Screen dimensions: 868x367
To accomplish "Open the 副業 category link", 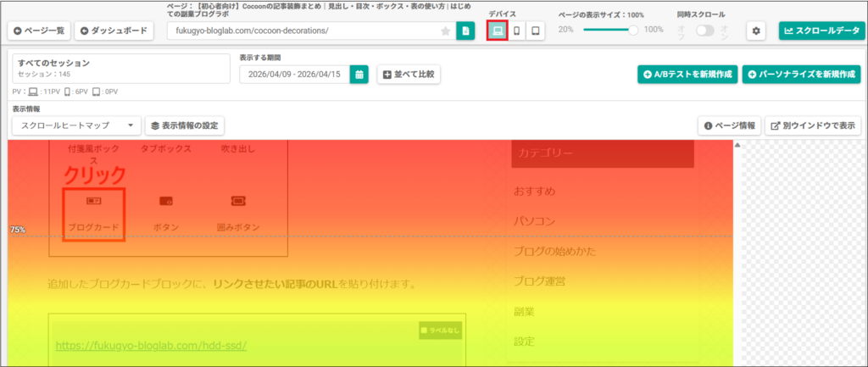I will pyautogui.click(x=524, y=312).
